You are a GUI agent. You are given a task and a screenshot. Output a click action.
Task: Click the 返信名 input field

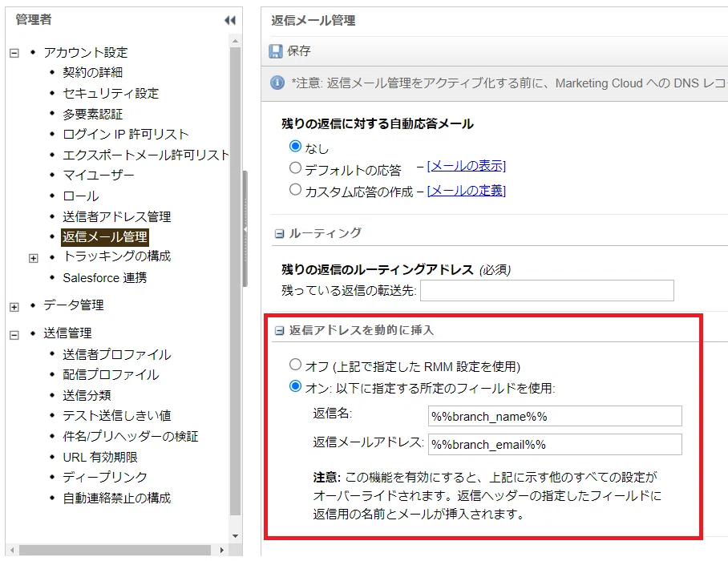[555, 416]
